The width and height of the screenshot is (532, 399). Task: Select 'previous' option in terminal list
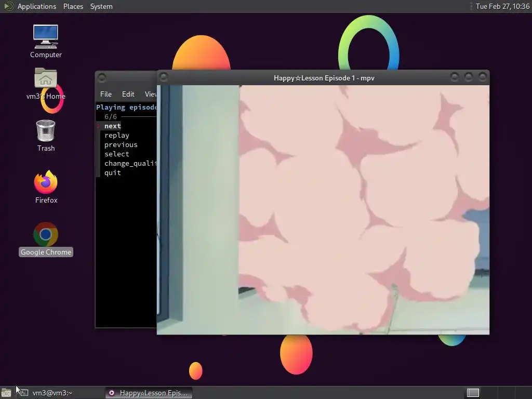coord(121,144)
